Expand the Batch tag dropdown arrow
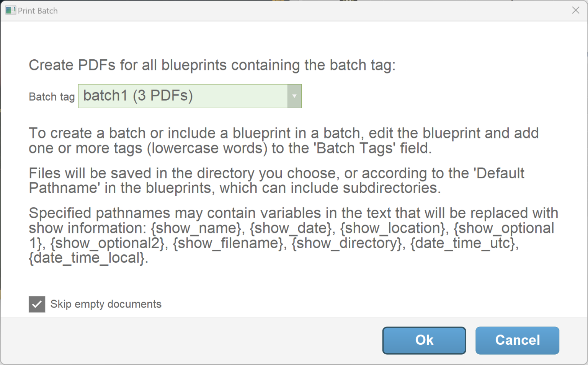This screenshot has width=588, height=365. click(294, 96)
